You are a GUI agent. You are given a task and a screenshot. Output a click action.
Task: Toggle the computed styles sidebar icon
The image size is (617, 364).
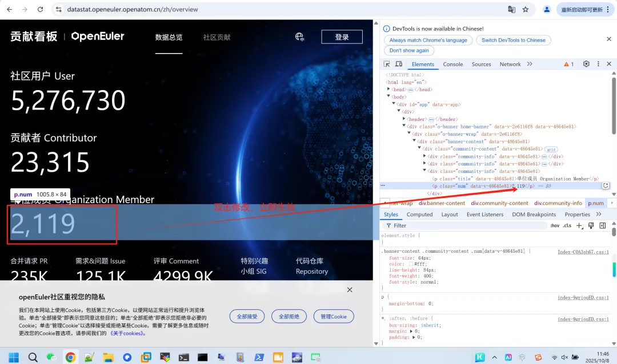(x=602, y=226)
